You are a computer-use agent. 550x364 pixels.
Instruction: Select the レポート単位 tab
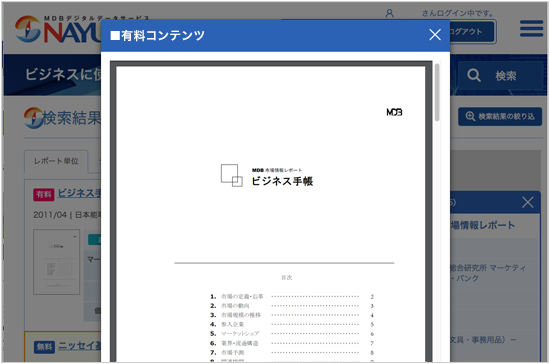click(x=56, y=161)
